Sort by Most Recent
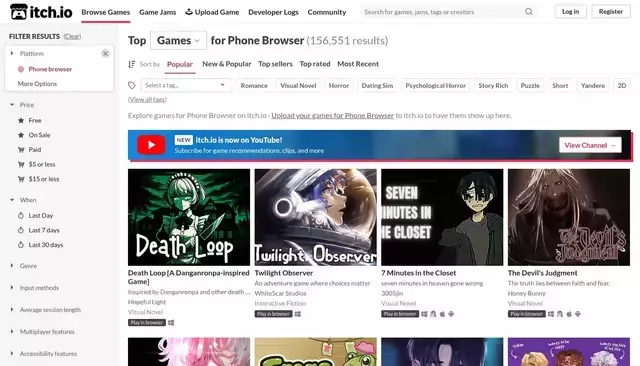 [x=358, y=64]
